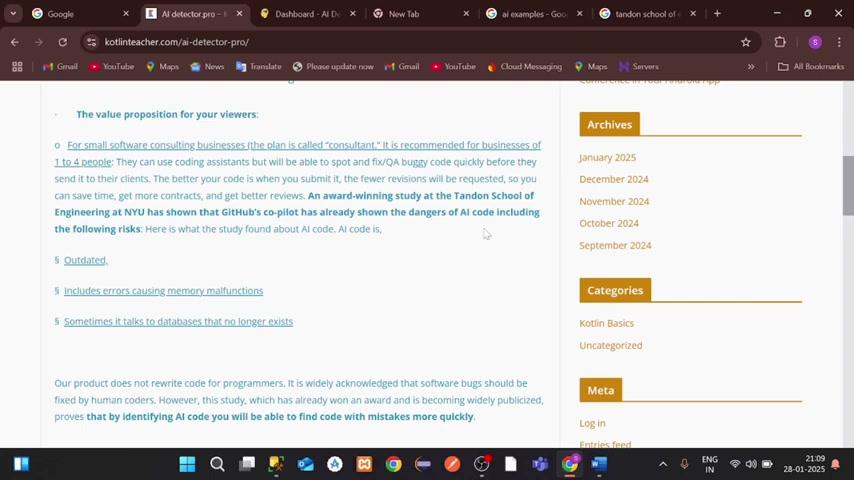Switch to the ai examples Google tab
This screenshot has width=854, height=480.
pos(534,14)
